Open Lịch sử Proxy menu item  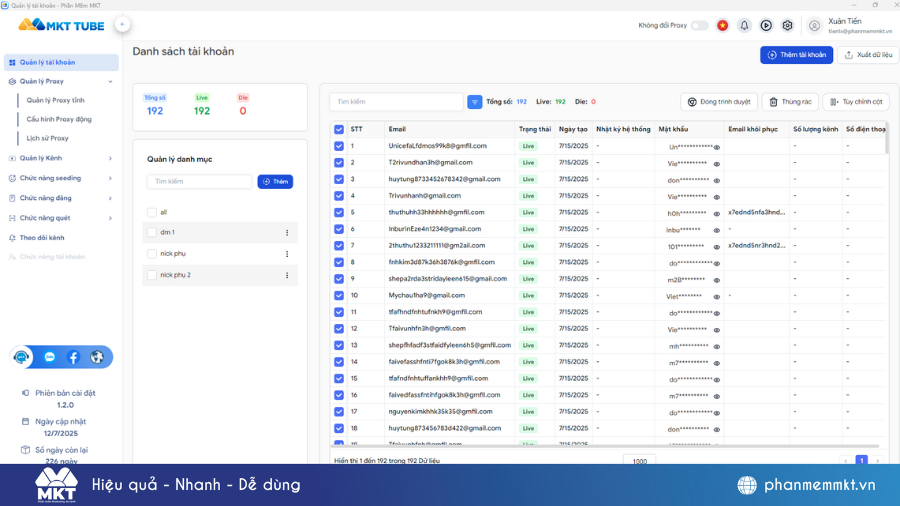point(48,138)
